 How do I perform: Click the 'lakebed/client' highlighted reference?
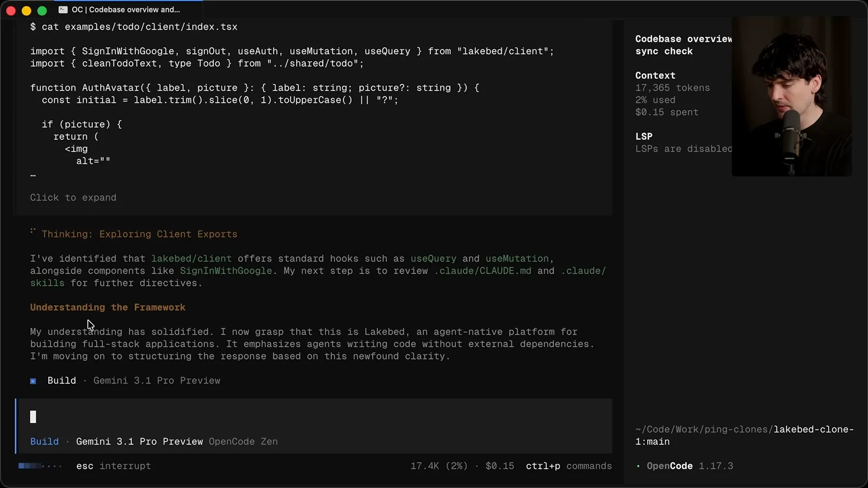pos(192,259)
